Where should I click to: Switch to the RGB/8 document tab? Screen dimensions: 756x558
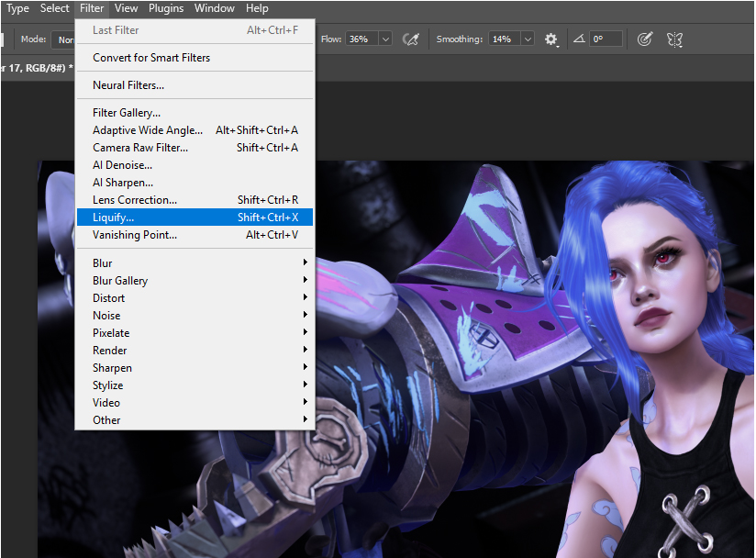click(37, 68)
